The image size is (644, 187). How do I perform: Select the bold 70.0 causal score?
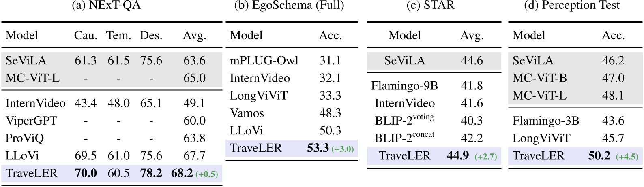tap(86, 174)
